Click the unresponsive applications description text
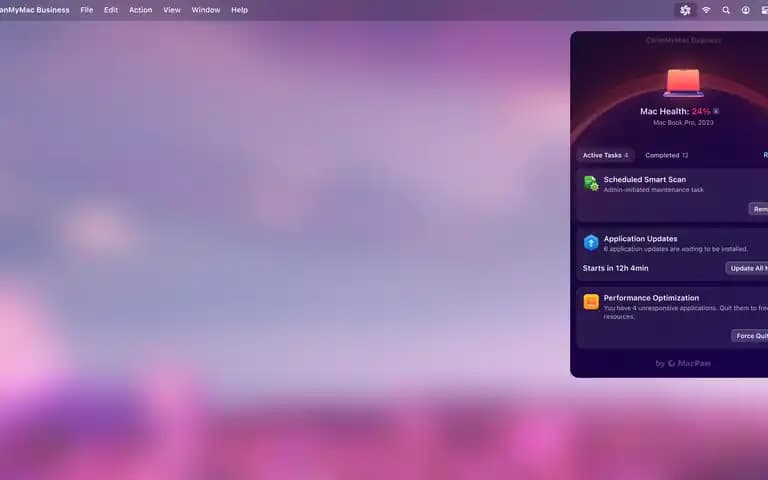This screenshot has height=480, width=768. click(x=686, y=312)
